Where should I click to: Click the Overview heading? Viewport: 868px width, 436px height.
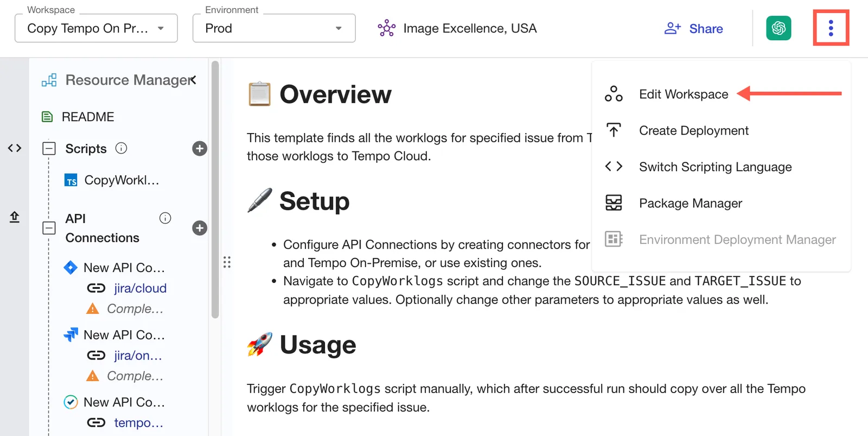(335, 94)
